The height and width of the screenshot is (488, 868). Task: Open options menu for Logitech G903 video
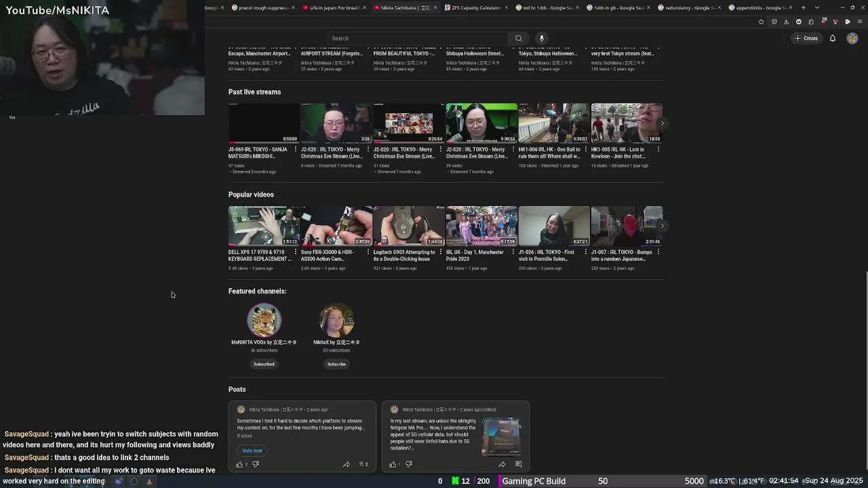tap(441, 252)
